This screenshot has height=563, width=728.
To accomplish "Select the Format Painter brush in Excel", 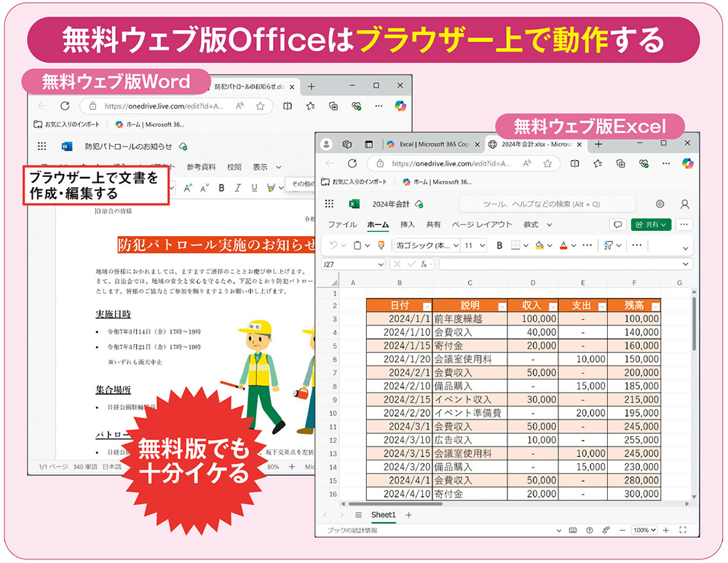I will tap(381, 245).
